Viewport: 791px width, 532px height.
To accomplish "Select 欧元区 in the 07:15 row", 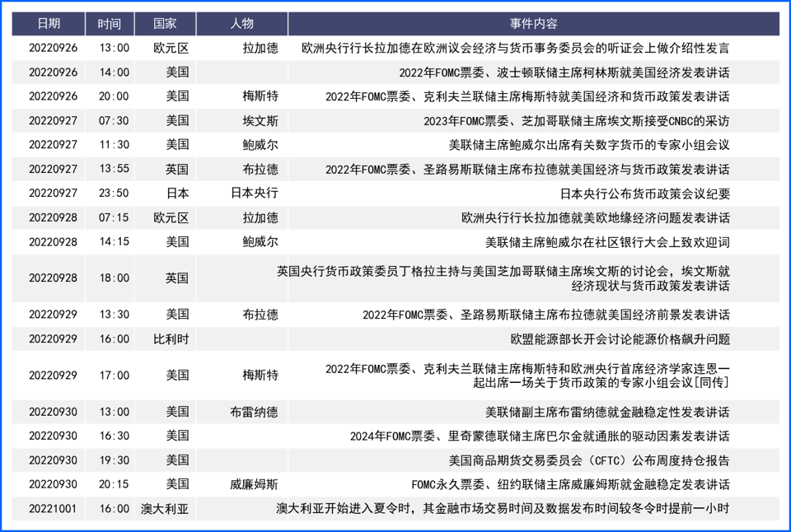I will pos(171,218).
